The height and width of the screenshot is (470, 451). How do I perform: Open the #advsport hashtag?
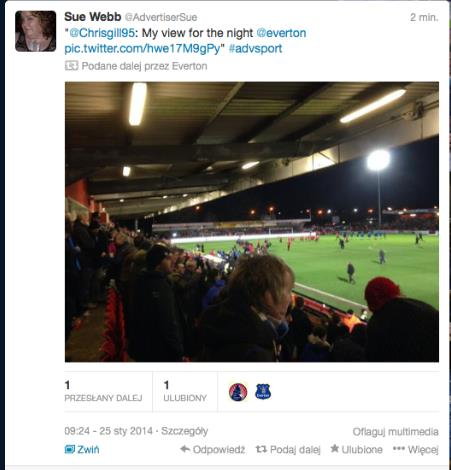pos(255,49)
